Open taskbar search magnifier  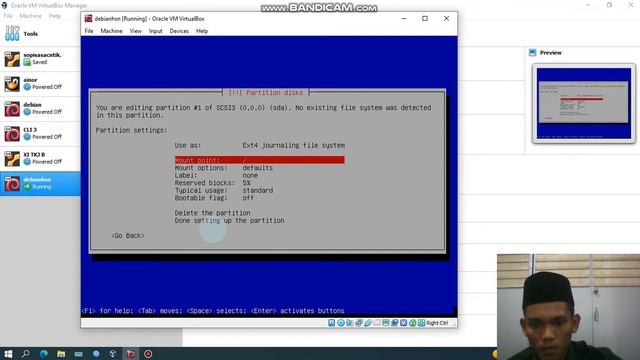tap(26, 354)
